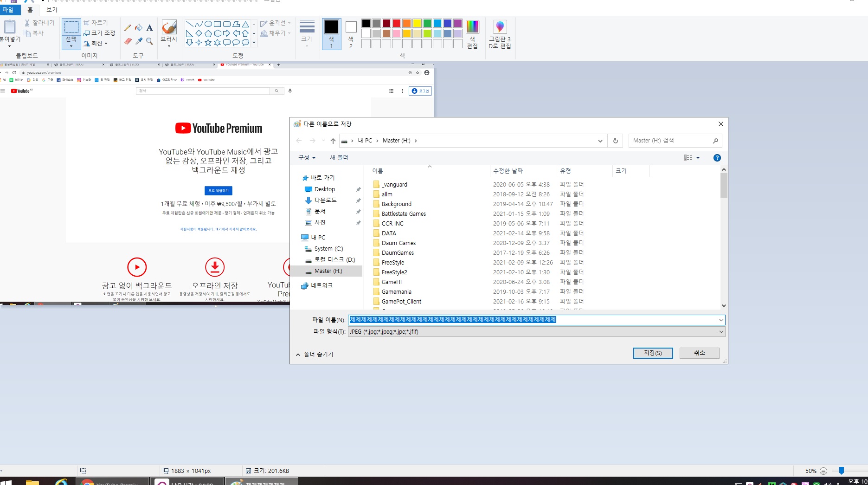Select the five-point star shape

point(208,42)
